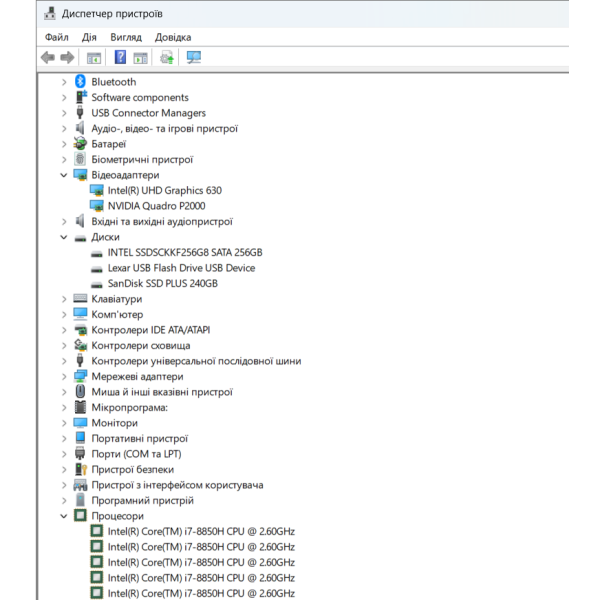
Task: Click the Мікропрограма chip icon
Action: 80,407
